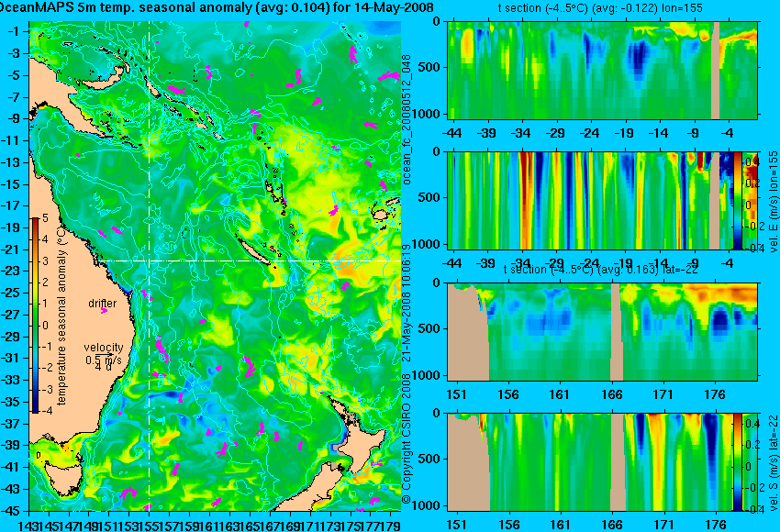Click the '© Copyright CSIRO 2008' notice
780x532 pixels.
point(407,440)
